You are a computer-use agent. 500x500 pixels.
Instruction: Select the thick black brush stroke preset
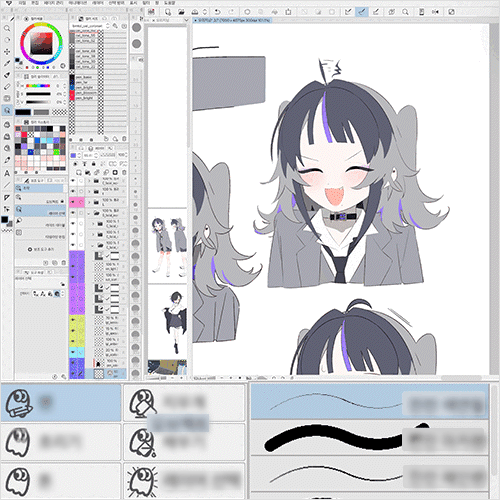coord(369,437)
